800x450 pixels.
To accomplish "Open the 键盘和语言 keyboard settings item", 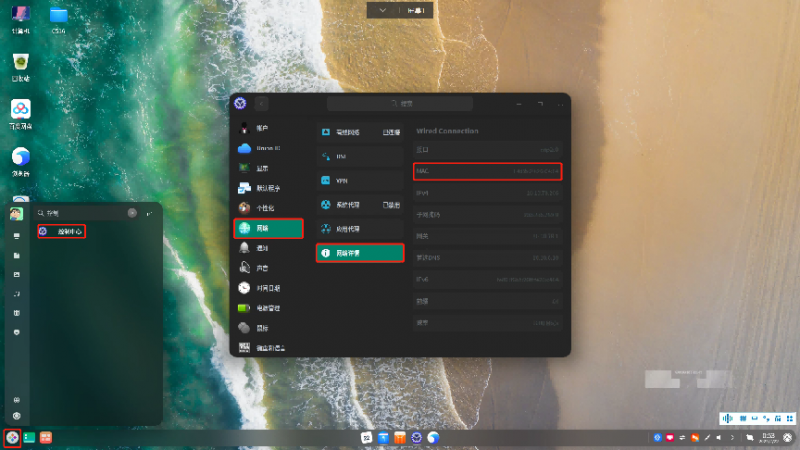I will pos(268,348).
